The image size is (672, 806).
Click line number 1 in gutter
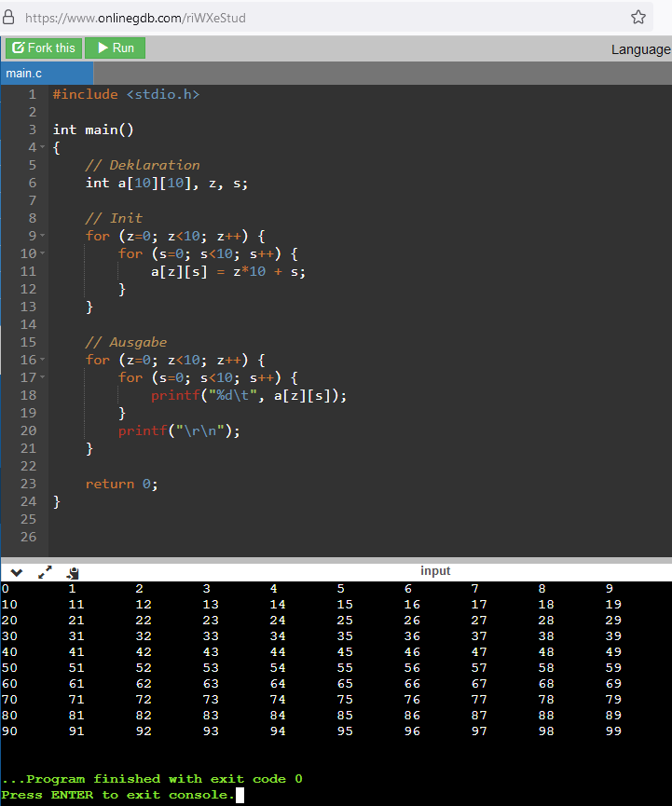point(33,94)
